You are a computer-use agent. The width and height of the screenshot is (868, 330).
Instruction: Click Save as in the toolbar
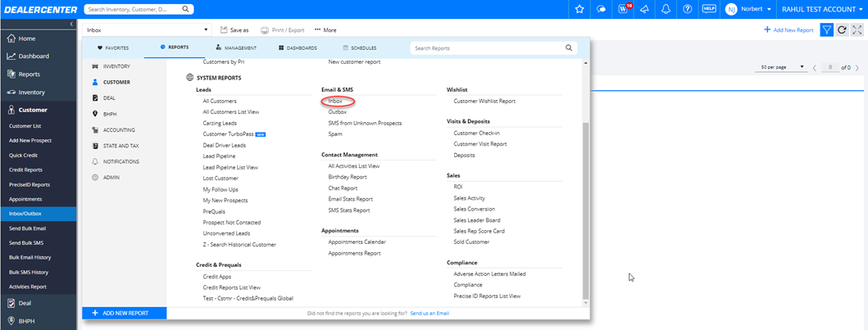coord(234,29)
